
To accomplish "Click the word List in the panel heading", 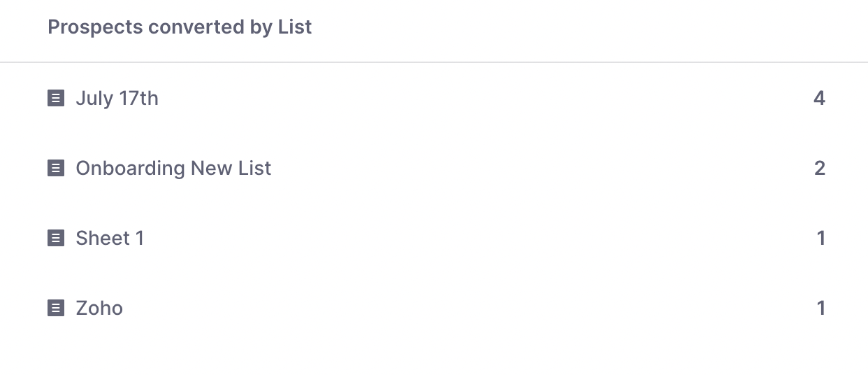I will [294, 27].
